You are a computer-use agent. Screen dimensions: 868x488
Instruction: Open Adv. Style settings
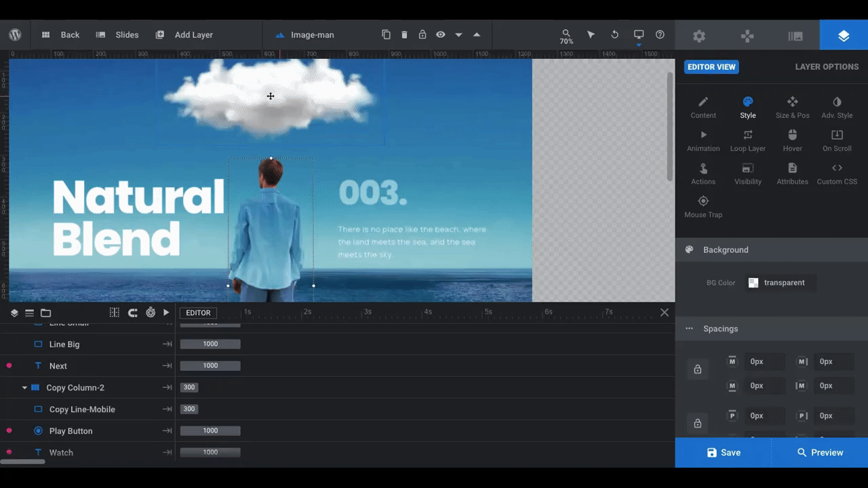837,108
